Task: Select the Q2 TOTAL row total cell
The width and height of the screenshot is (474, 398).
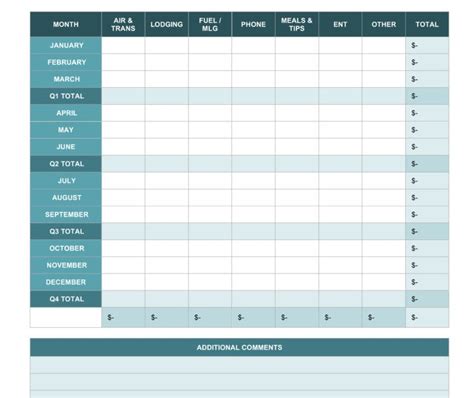Action: click(x=427, y=164)
